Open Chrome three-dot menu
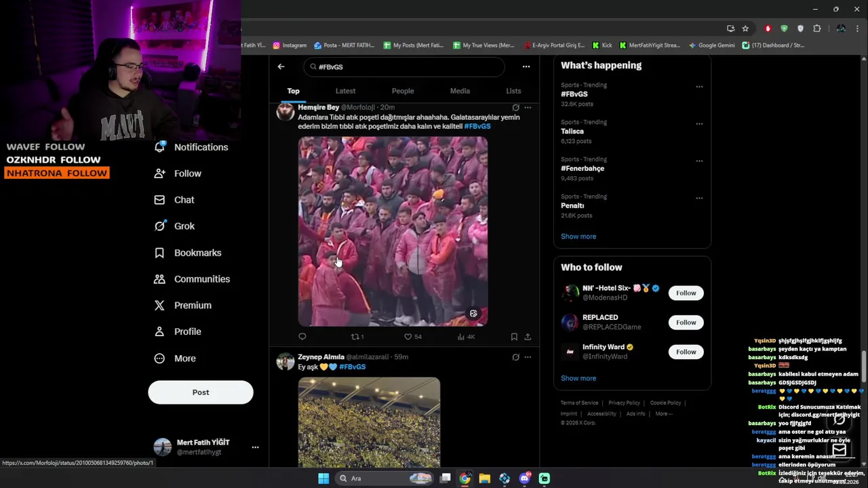 coord(858,28)
